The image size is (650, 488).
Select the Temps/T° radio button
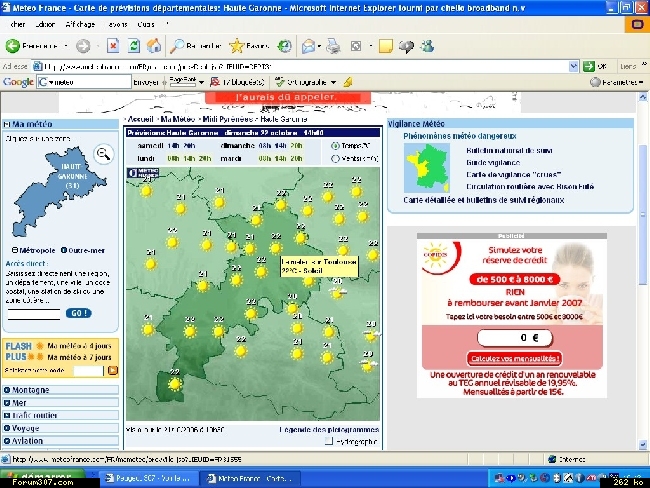pos(335,146)
